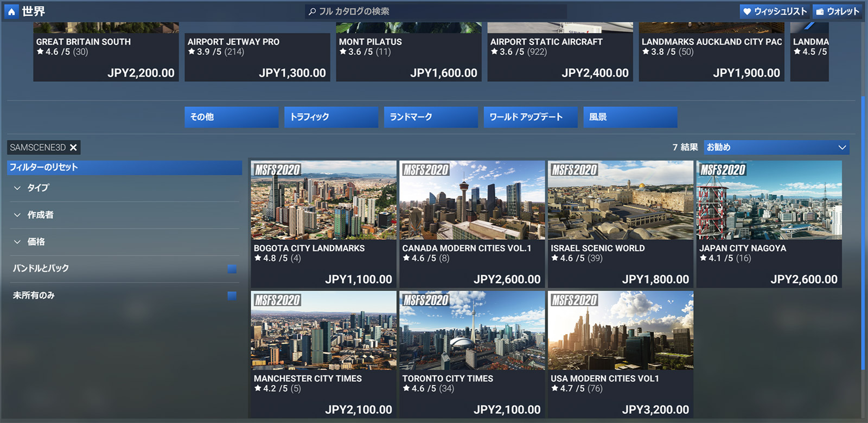Click the AIRPORT STATIC AIRCRAFT title
This screenshot has width=868, height=423.
pyautogui.click(x=546, y=42)
